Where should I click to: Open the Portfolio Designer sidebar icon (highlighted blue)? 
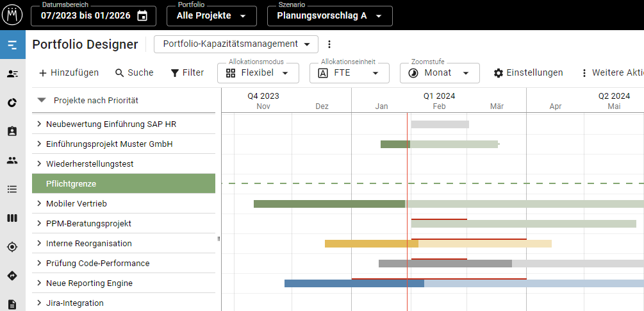pyautogui.click(x=13, y=45)
